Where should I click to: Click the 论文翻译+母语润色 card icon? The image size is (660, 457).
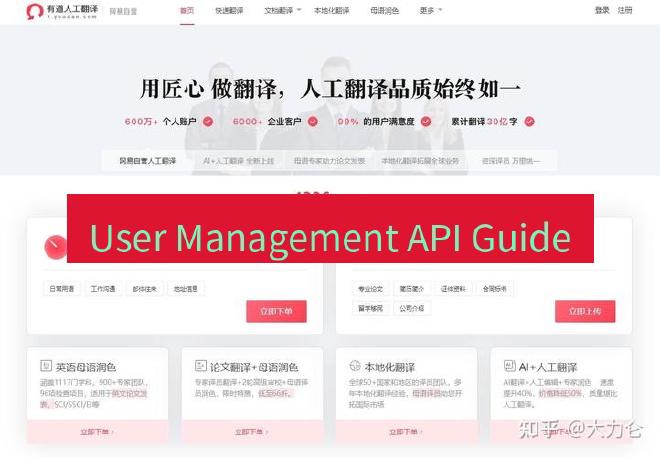pos(201,365)
